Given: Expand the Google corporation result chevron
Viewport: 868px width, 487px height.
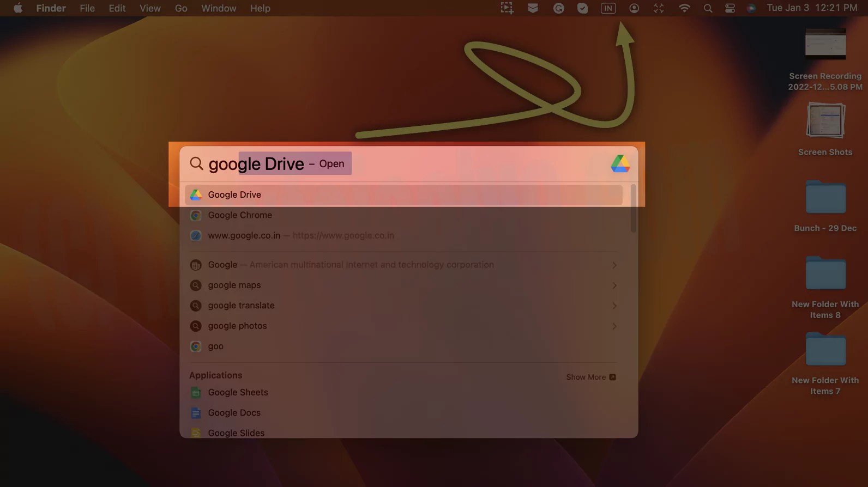Looking at the screenshot, I should [x=614, y=265].
